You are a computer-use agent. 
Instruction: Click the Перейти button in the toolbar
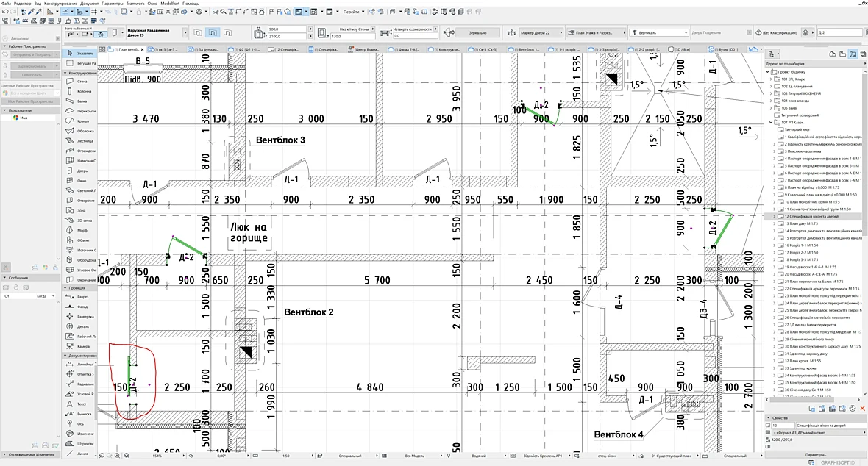point(352,12)
